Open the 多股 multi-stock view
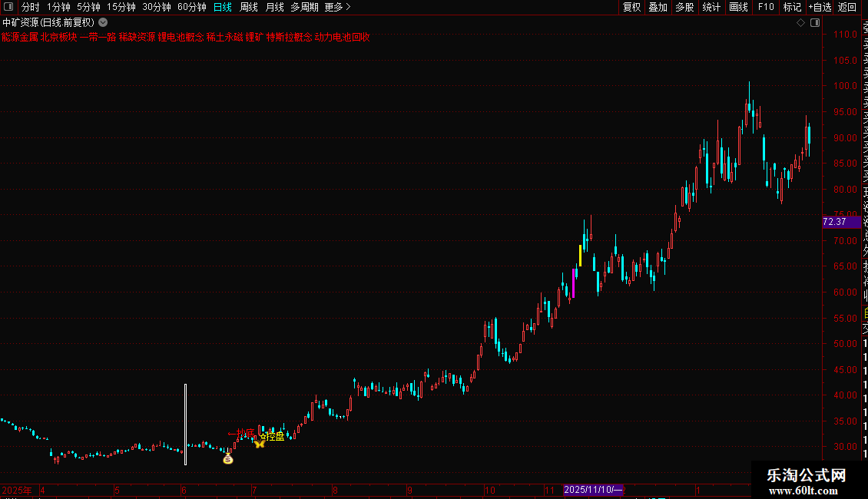The height and width of the screenshot is (499, 868). (x=684, y=7)
